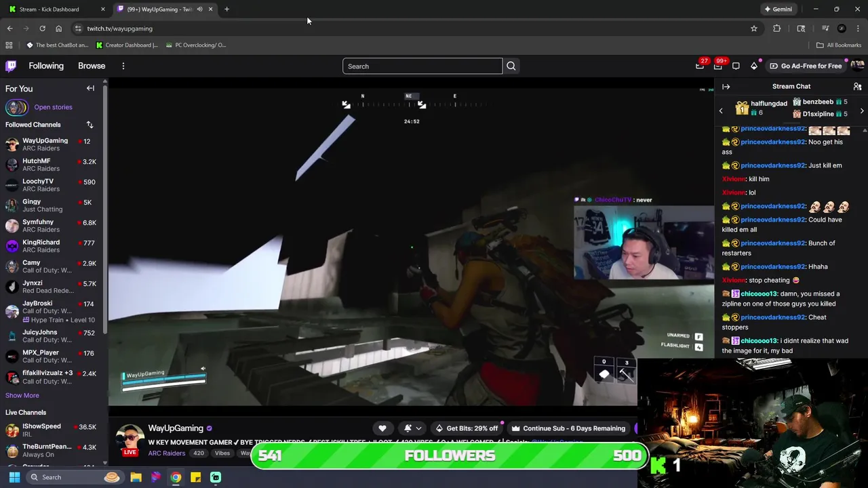Click the browser reload button
Viewport: 868px width, 488px height.
coord(42,28)
